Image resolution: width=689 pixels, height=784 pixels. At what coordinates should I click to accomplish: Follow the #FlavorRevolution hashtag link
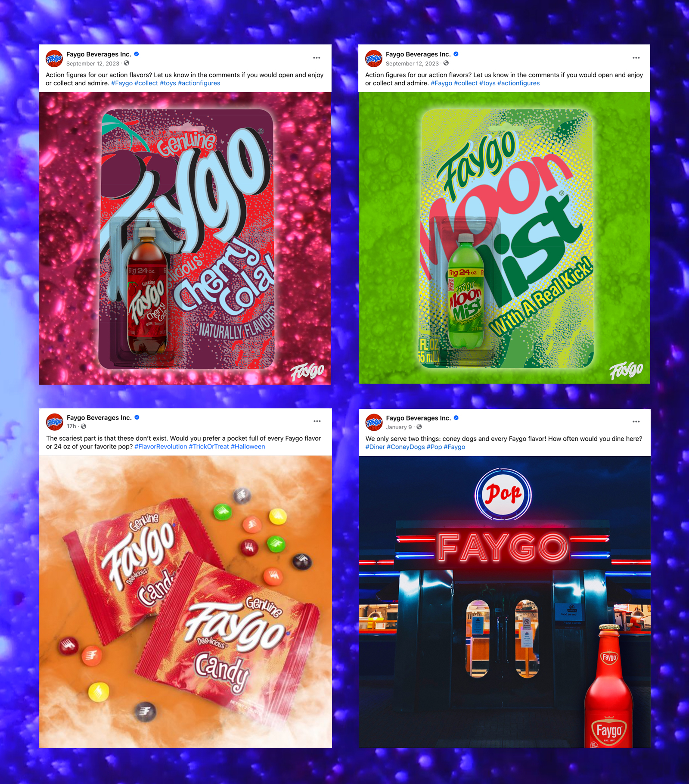click(x=161, y=447)
